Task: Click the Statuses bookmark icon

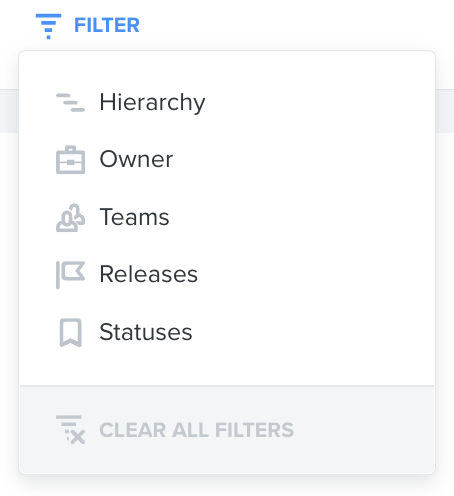Action: pyautogui.click(x=70, y=332)
